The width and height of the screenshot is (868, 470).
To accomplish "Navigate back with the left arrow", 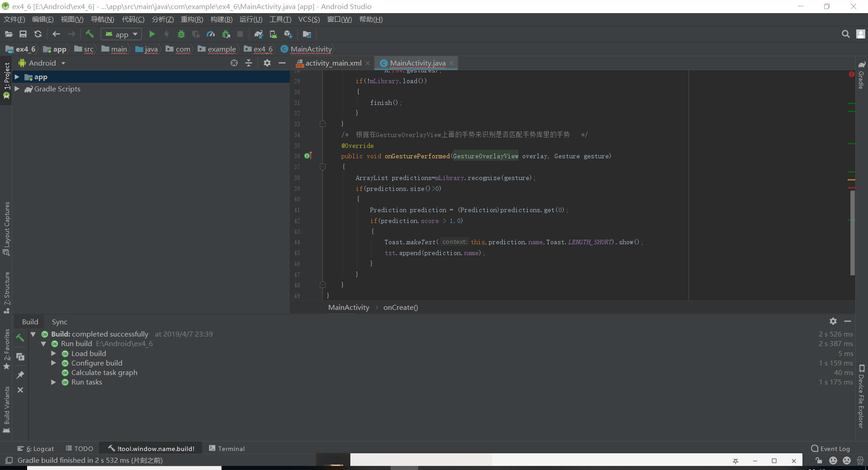I will click(57, 34).
